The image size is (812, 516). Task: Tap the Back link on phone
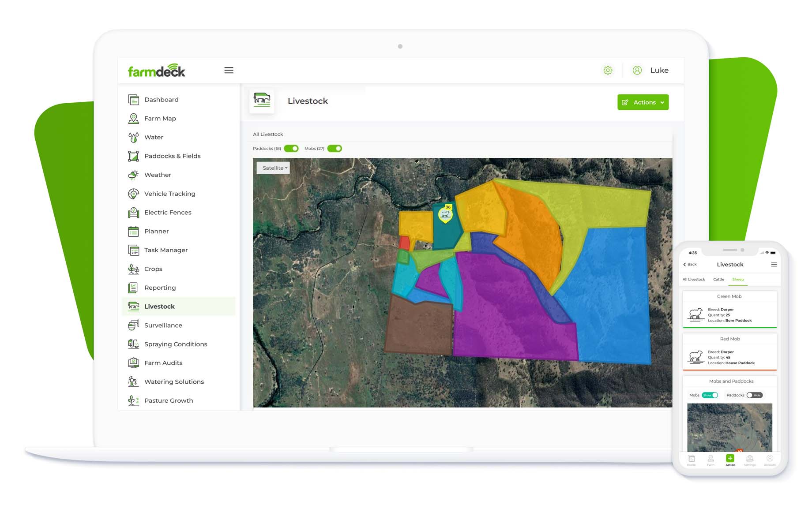coord(690,265)
